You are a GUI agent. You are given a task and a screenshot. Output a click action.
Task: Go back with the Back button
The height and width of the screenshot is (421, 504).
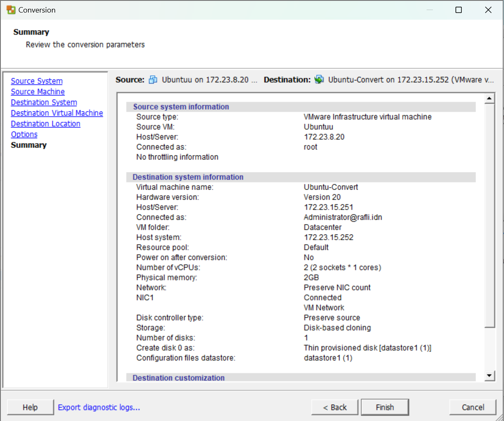coord(335,407)
